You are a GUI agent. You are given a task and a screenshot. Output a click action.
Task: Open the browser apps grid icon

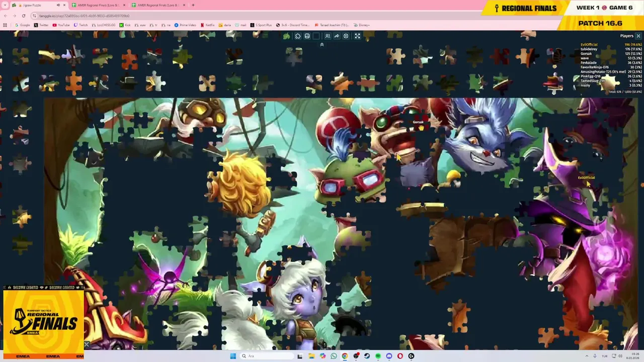point(5,25)
